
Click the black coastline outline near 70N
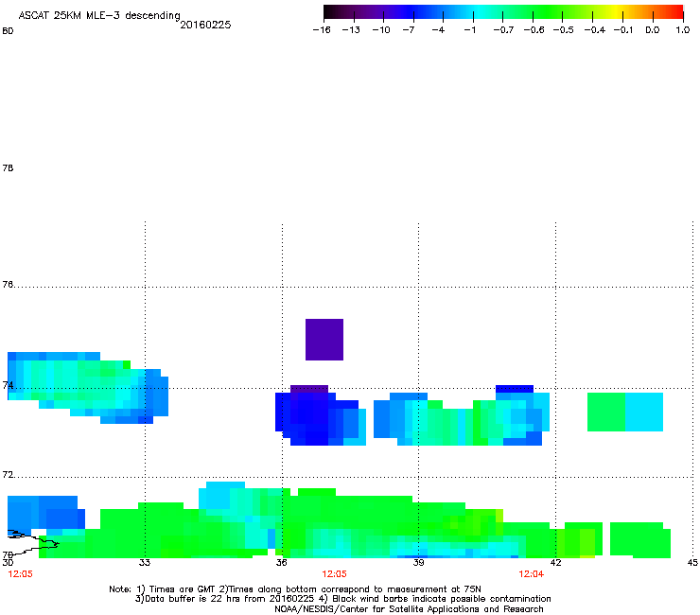click(x=32, y=542)
